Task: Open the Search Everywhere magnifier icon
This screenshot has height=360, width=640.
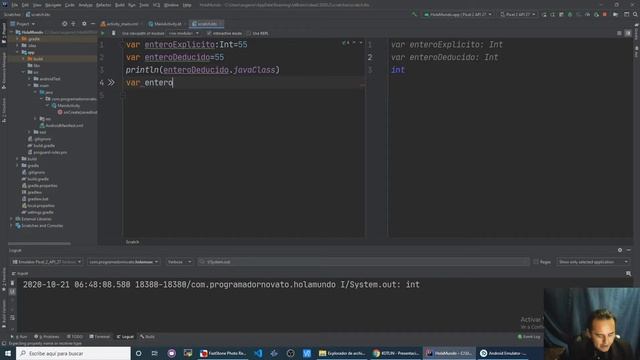Action: pos(636,14)
